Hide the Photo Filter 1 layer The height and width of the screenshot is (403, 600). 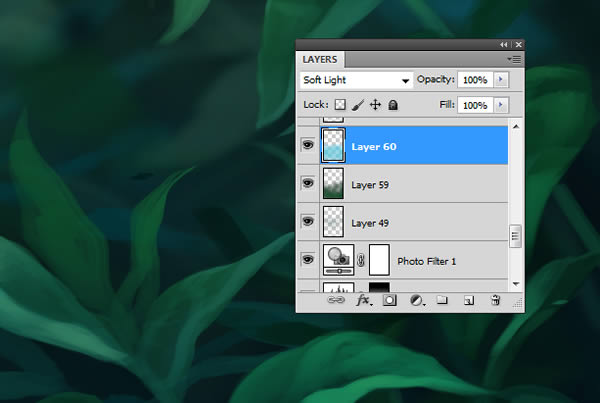[307, 261]
